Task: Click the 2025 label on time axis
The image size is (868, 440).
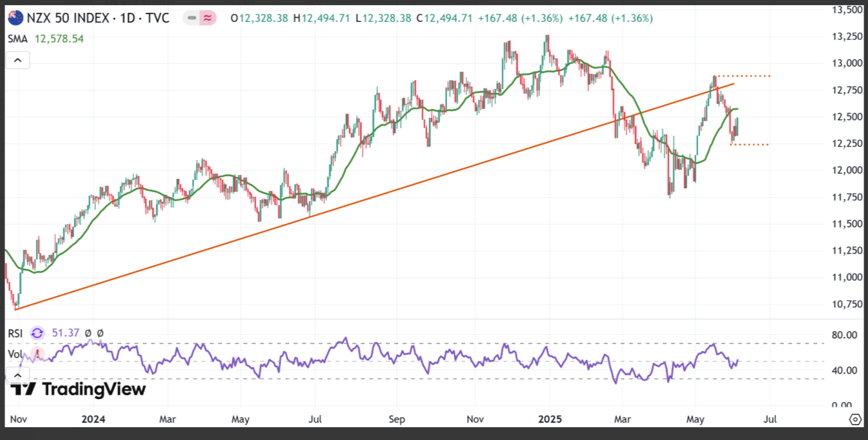Action: point(550,420)
